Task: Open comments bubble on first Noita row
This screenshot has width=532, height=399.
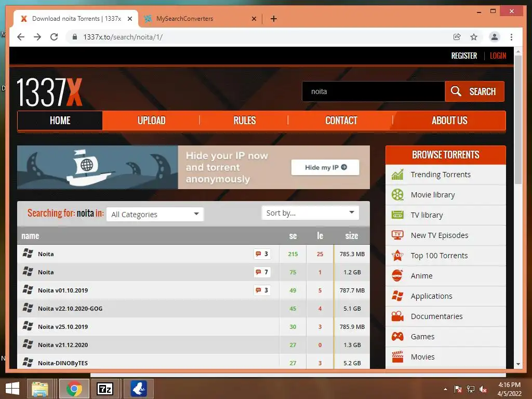Action: coord(262,254)
